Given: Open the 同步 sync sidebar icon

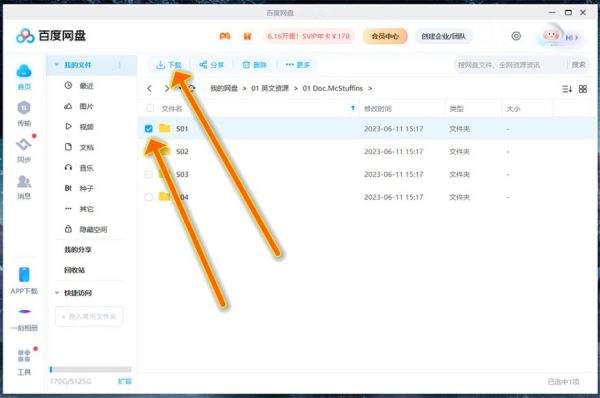Looking at the screenshot, I should pyautogui.click(x=24, y=145).
